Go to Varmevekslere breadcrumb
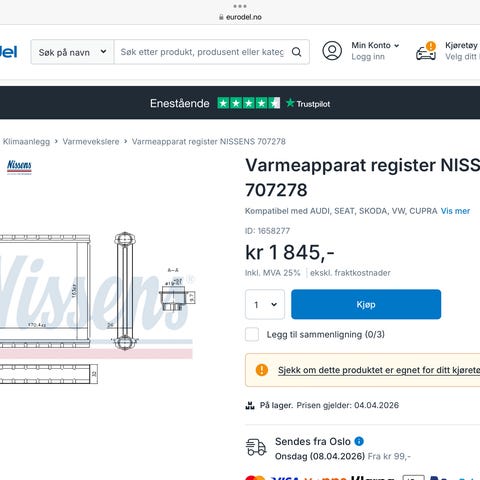The image size is (480, 480). click(91, 141)
